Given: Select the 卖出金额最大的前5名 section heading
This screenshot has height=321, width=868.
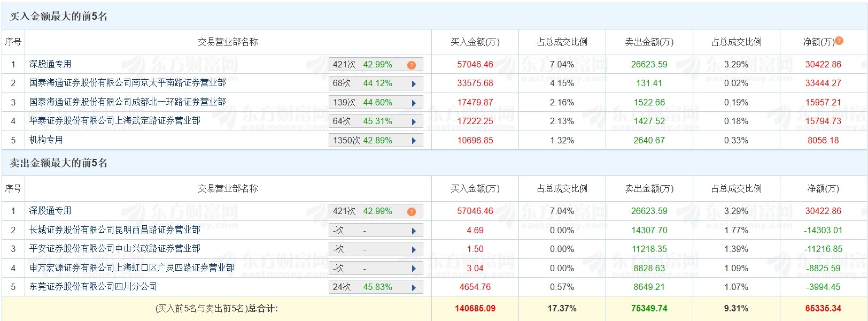Looking at the screenshot, I should (x=59, y=163).
